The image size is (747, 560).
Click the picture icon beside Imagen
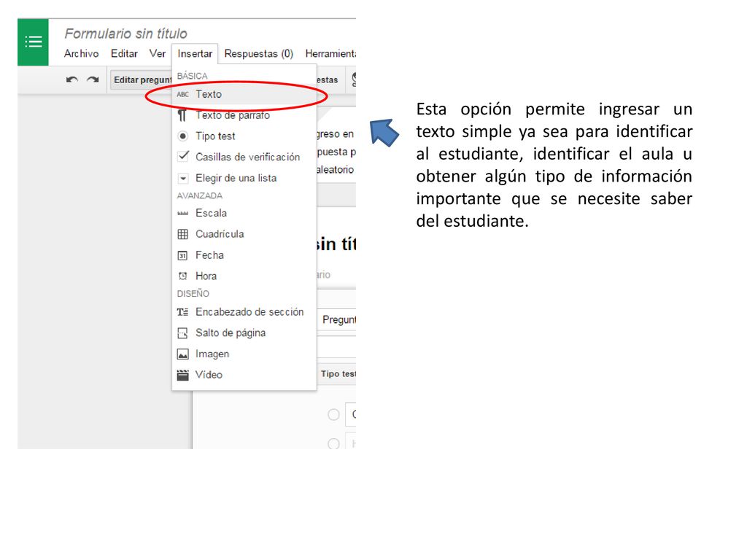click(182, 354)
